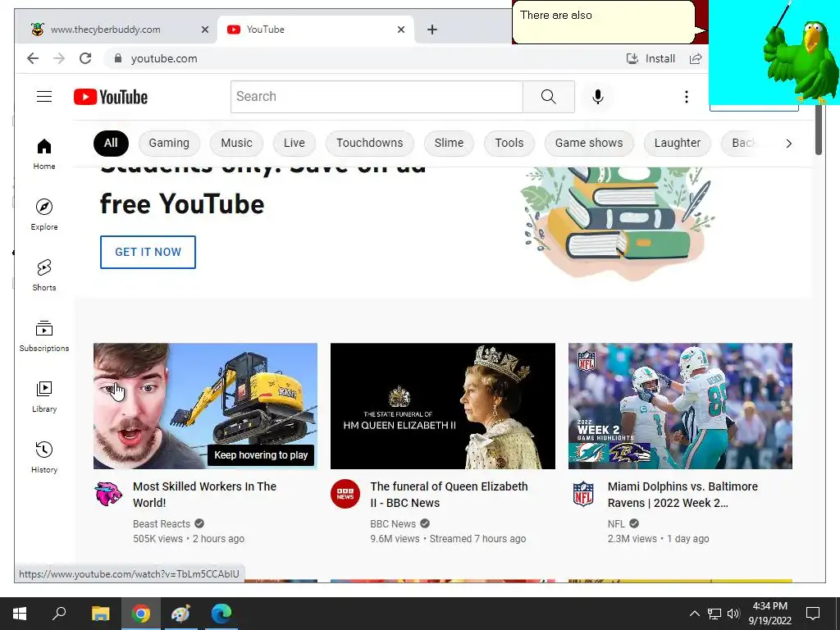The height and width of the screenshot is (630, 840).
Task: Click in the YouTube search field
Action: coord(377,97)
